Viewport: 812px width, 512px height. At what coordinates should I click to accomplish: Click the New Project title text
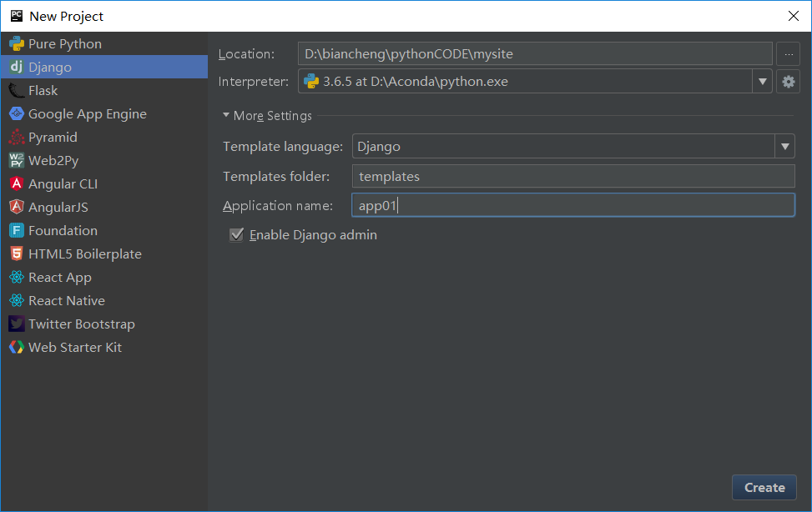(x=66, y=16)
